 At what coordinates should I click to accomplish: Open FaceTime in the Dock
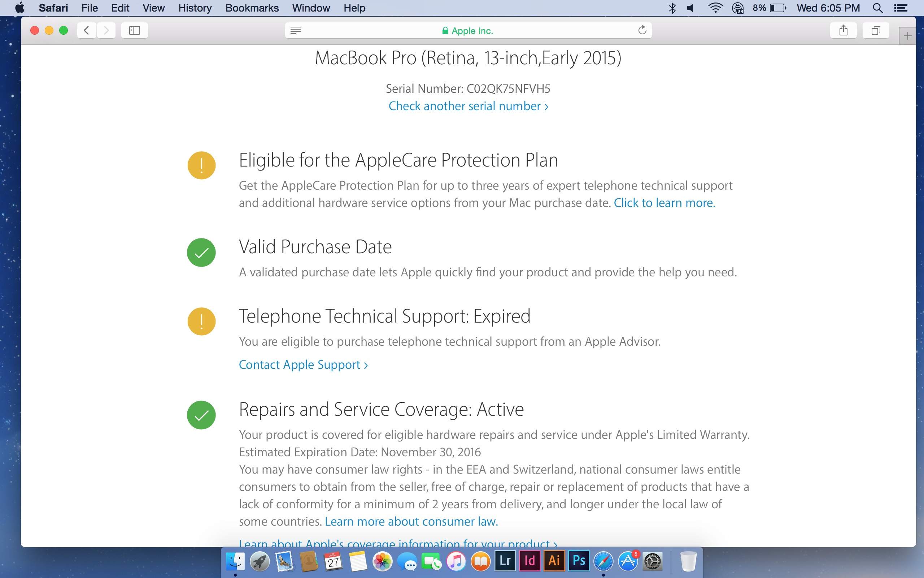[x=431, y=561]
